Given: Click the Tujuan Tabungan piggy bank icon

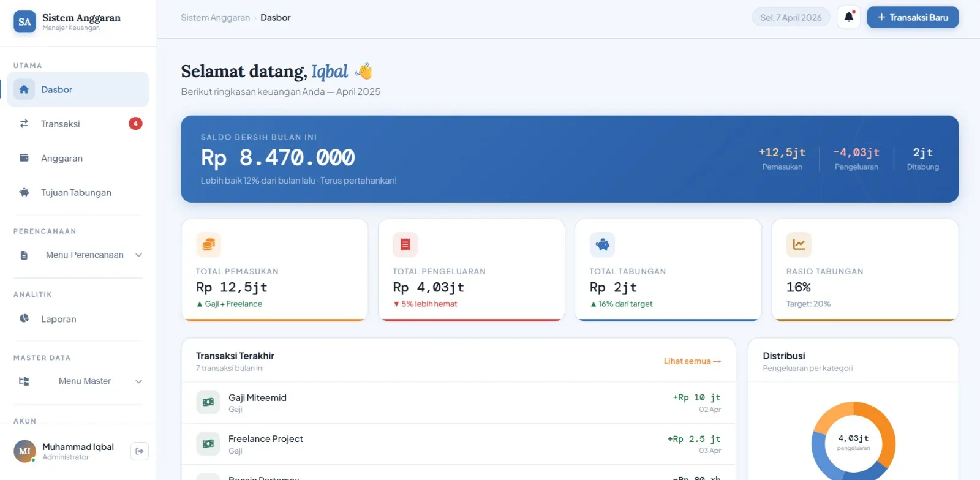Looking at the screenshot, I should pyautogui.click(x=24, y=192).
